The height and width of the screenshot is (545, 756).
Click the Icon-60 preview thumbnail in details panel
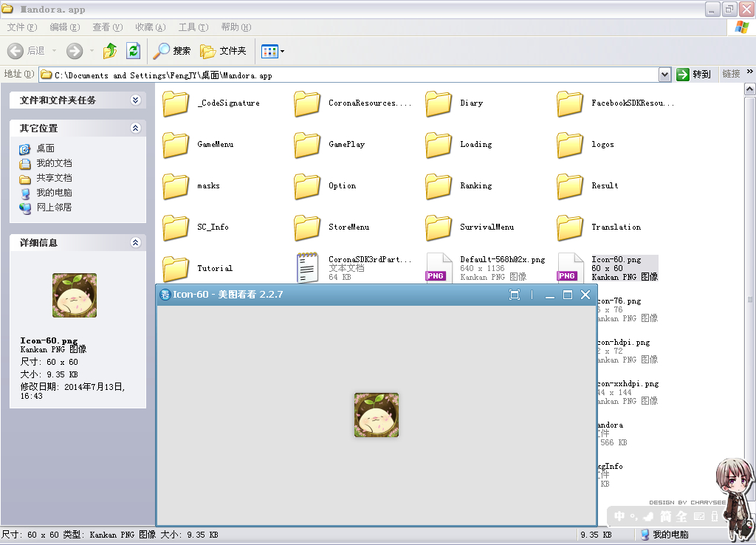pos(75,295)
